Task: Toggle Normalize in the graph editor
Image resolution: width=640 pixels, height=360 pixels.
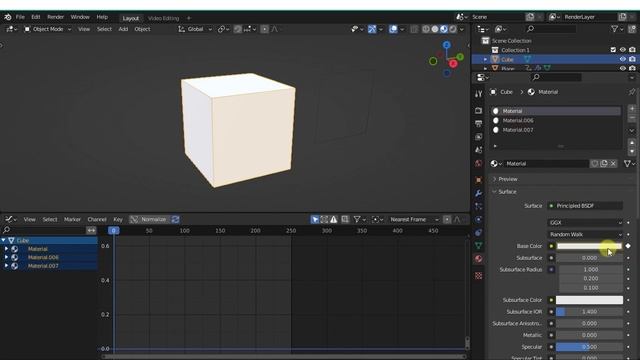Action: point(149,220)
